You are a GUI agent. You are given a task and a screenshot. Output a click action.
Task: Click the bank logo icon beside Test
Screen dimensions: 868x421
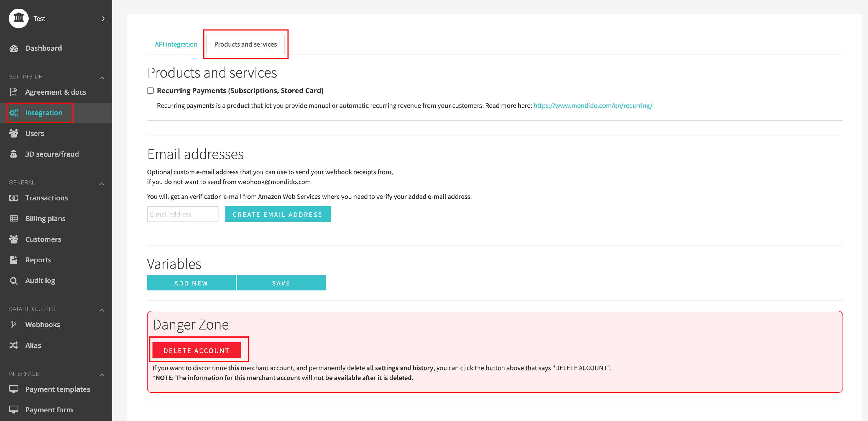coord(19,18)
